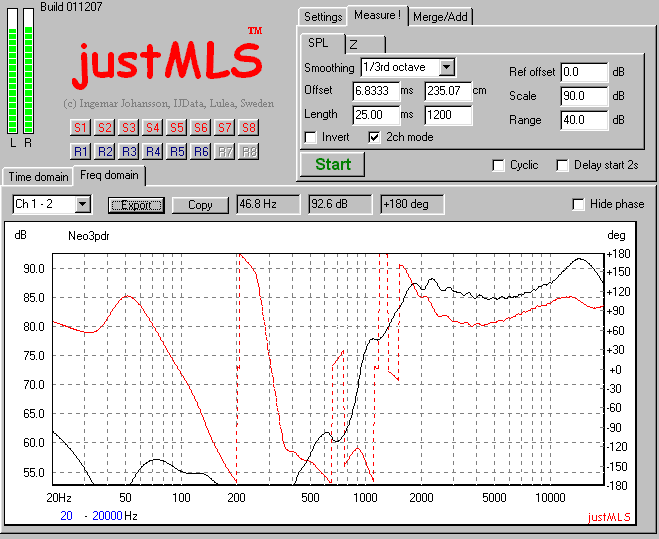Click the Scale field 90.0
The image size is (659, 539).
[x=584, y=96]
